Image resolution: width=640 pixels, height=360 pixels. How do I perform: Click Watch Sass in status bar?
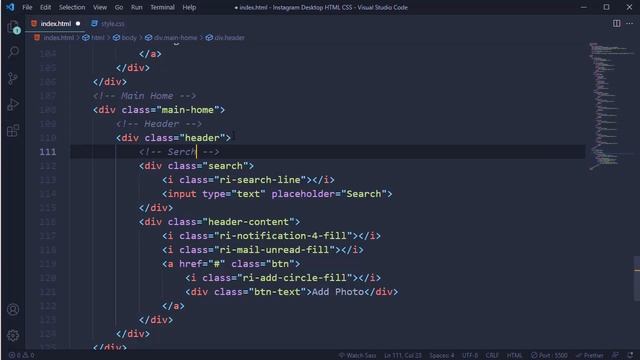pos(358,355)
